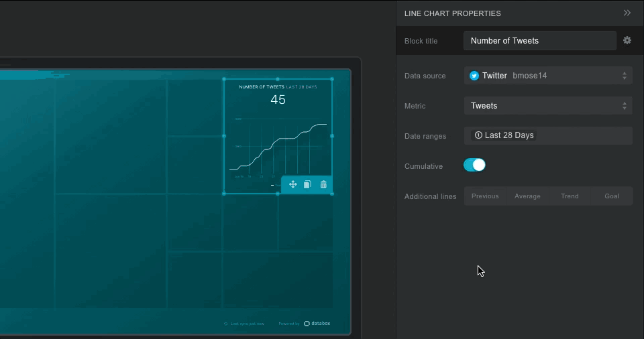Select the Last 28 Days date range tag
Screen dimensions: 644x339
(x=504, y=135)
